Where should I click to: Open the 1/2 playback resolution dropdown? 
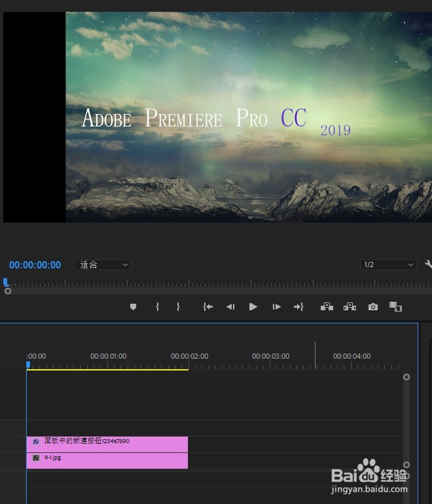pos(388,265)
